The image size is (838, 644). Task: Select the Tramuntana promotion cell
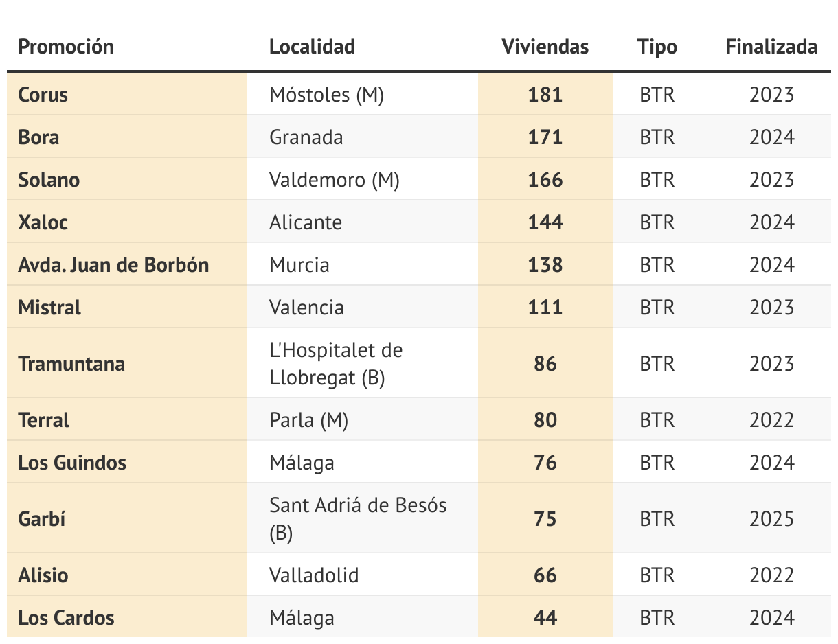[71, 363]
